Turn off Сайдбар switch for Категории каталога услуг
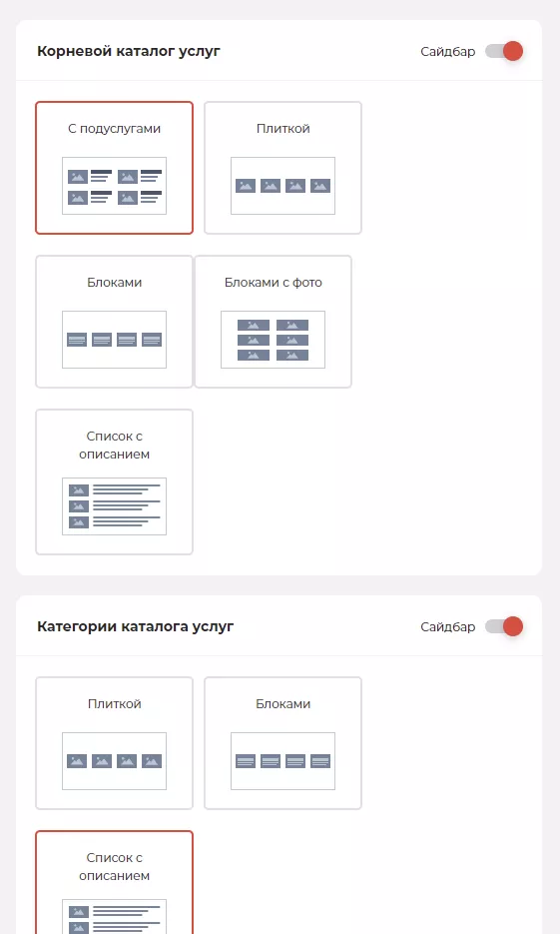This screenshot has height=934, width=560. click(504, 626)
